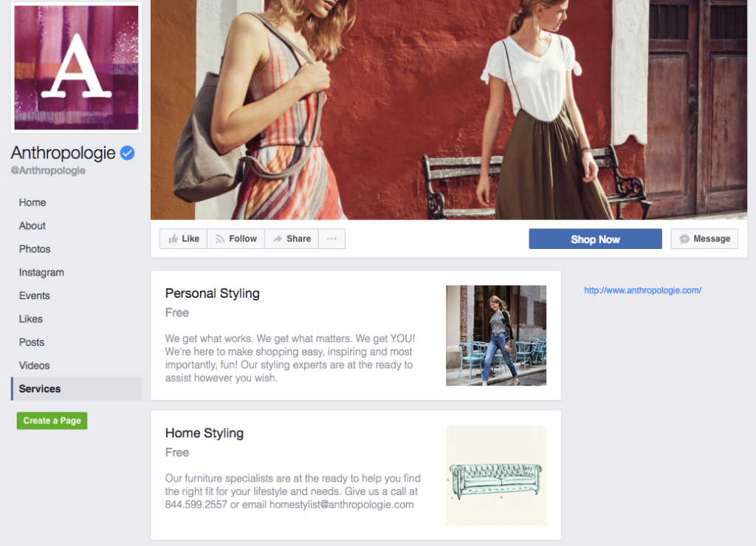Image resolution: width=756 pixels, height=546 pixels.
Task: Open the three-dot more options menu
Action: 331,239
